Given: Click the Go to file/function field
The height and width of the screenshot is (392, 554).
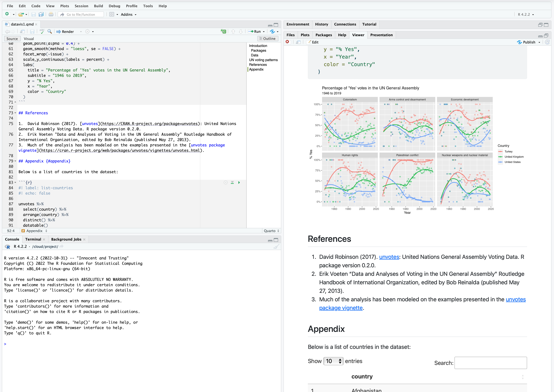Looking at the screenshot, I should coord(81,14).
